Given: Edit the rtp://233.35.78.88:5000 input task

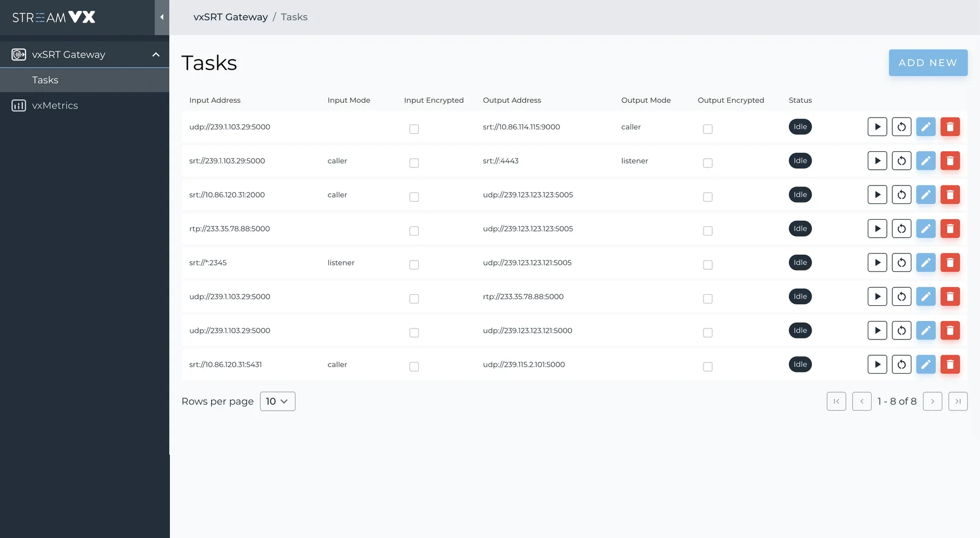Looking at the screenshot, I should point(926,228).
